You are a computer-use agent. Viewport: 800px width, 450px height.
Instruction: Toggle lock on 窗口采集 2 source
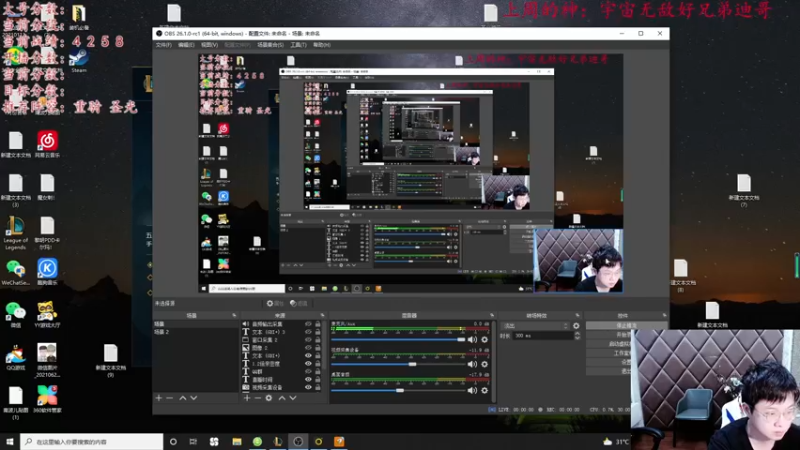318,340
